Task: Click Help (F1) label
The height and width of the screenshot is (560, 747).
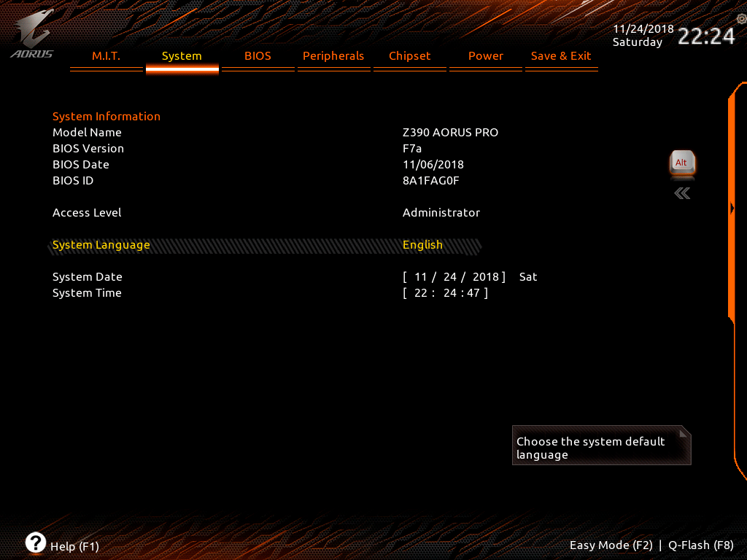Action: pos(75,546)
